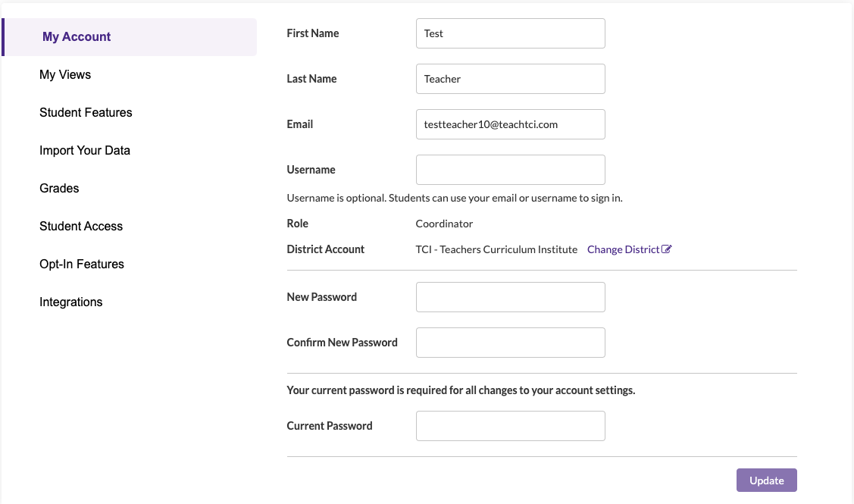Click the Username text label
Screen dimensions: 854x504
pyautogui.click(x=311, y=170)
